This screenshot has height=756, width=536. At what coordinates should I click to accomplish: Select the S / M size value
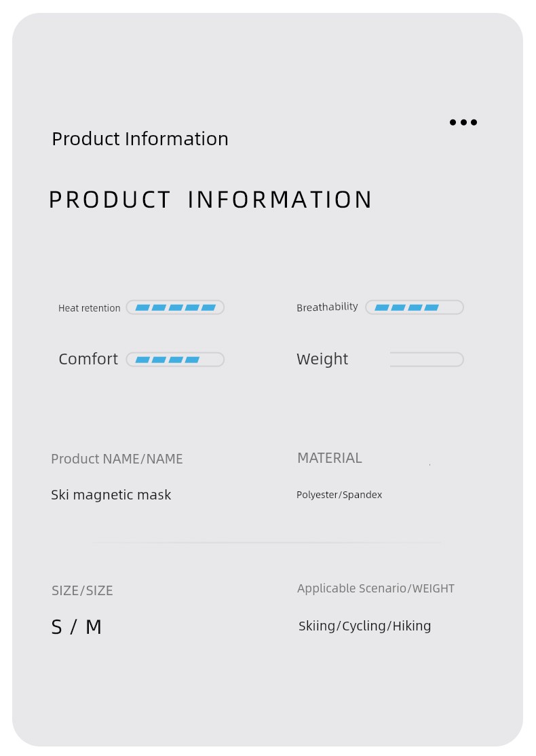click(77, 627)
